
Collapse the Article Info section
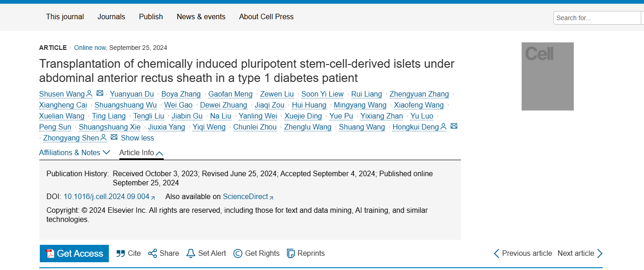coord(141,153)
